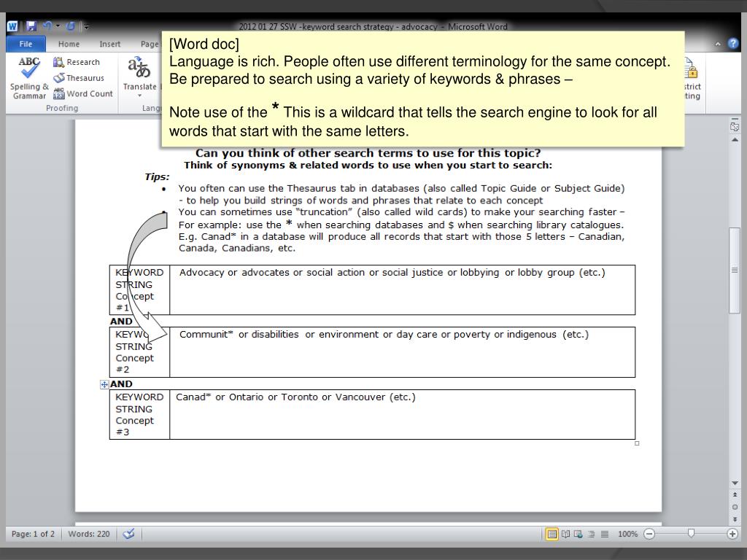This screenshot has width=747, height=560.
Task: Click the second 'AND' between the tables
Action: click(121, 384)
